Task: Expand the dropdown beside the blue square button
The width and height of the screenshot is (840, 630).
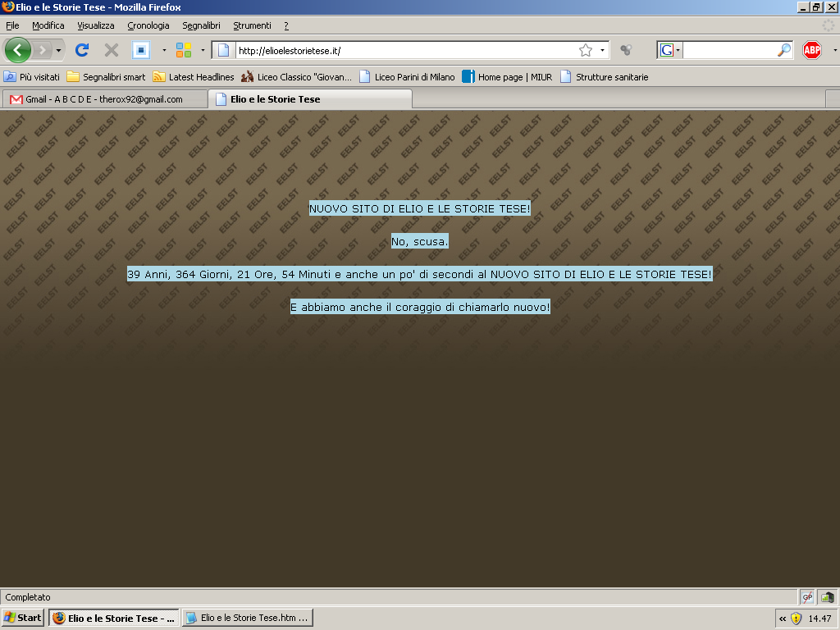Action: tap(164, 50)
